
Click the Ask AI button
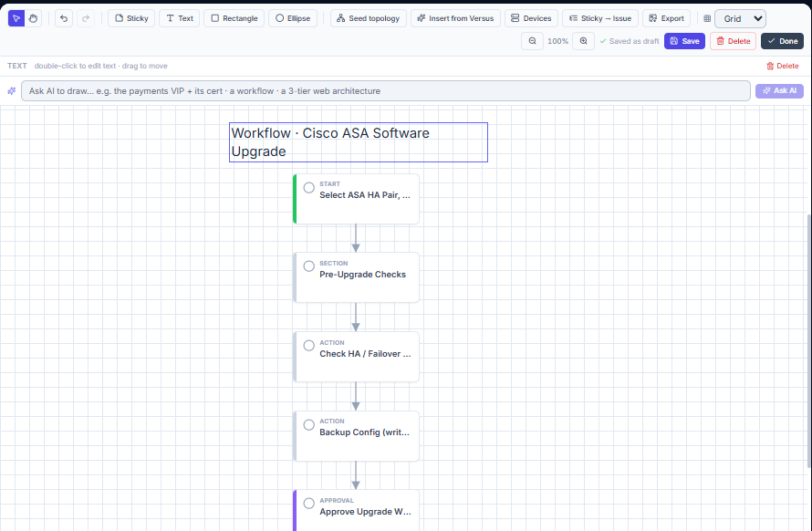779,90
